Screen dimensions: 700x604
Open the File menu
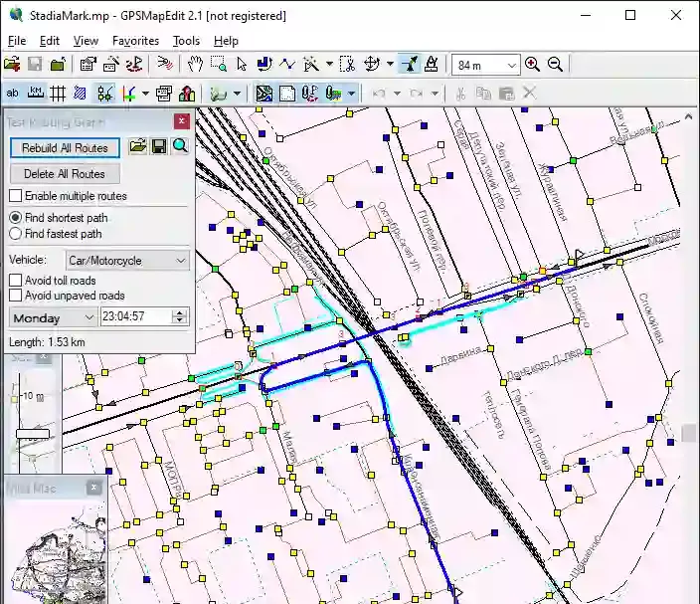pyautogui.click(x=17, y=41)
